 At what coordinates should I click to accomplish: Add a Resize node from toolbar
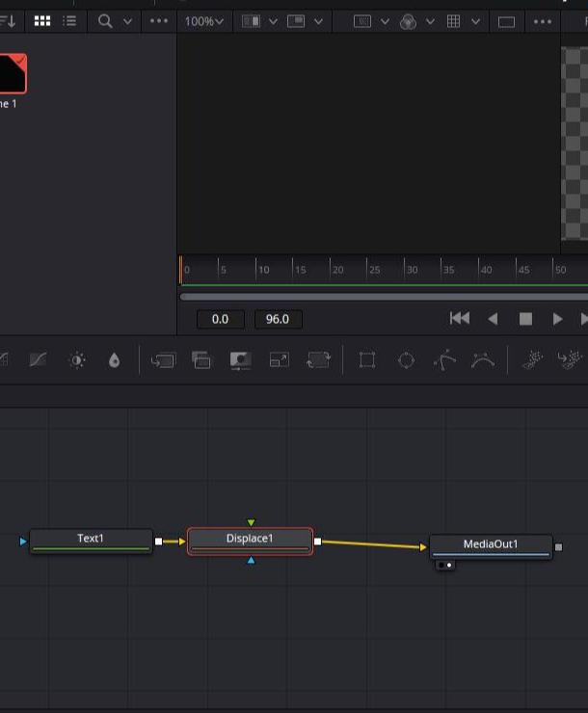[280, 360]
